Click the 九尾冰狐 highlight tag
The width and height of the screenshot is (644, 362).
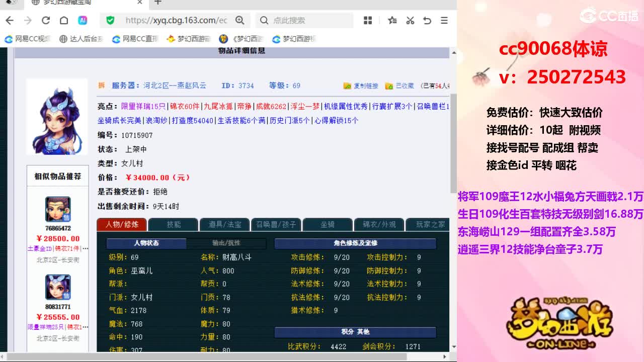(218, 107)
